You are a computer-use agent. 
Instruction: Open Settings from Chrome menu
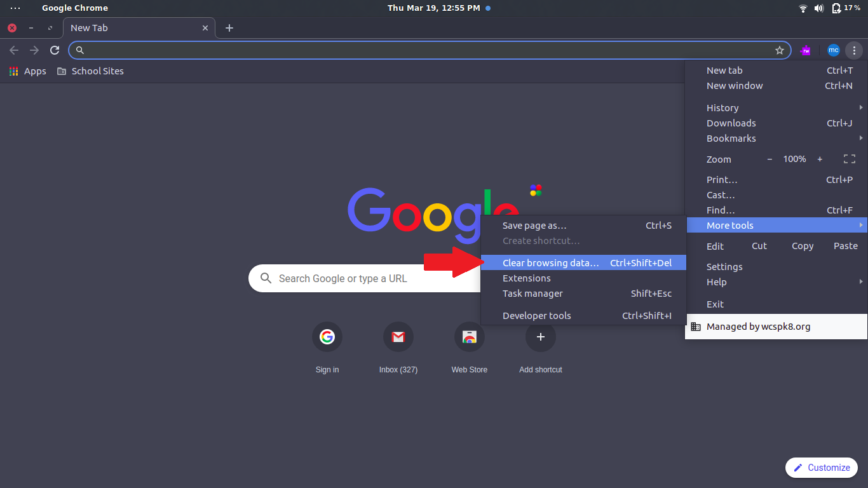click(776, 267)
